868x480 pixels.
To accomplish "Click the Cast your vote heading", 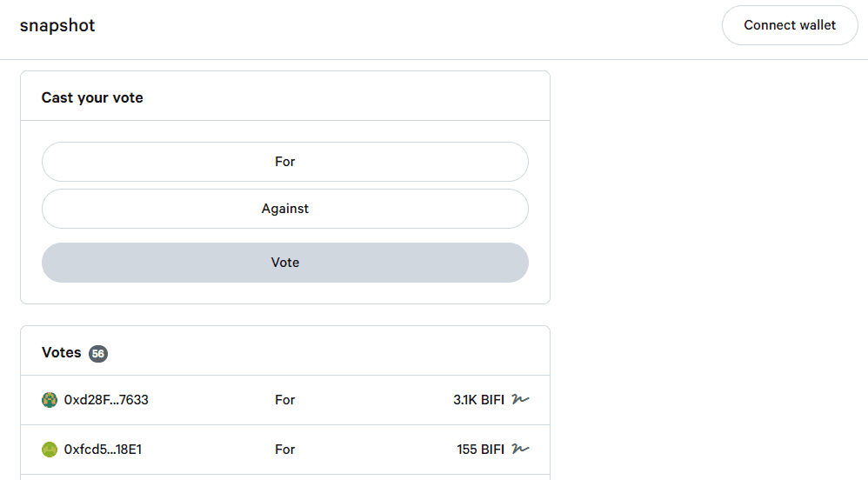I will pyautogui.click(x=92, y=97).
